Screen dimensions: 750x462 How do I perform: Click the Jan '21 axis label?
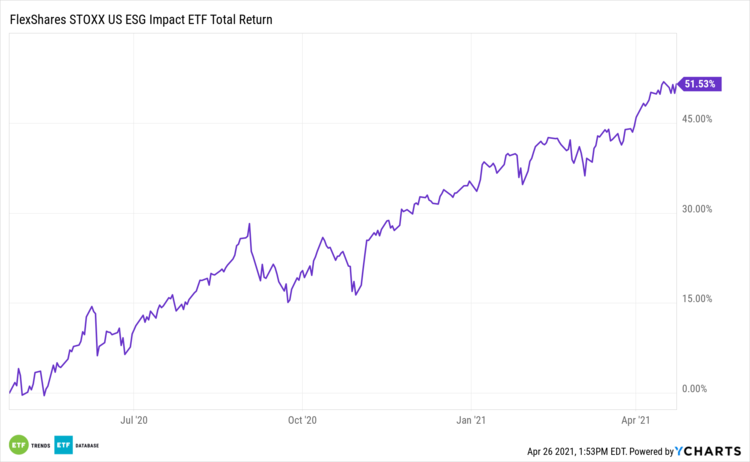[471, 421]
